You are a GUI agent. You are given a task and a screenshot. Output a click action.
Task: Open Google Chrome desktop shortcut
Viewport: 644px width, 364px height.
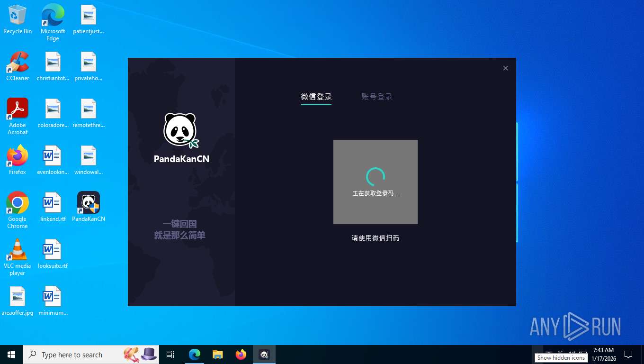point(18,210)
